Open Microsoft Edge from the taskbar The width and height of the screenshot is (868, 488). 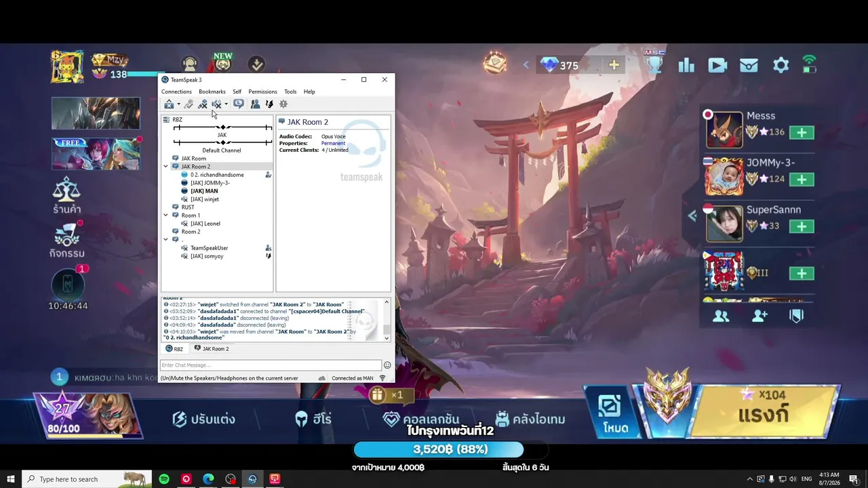pos(208,479)
